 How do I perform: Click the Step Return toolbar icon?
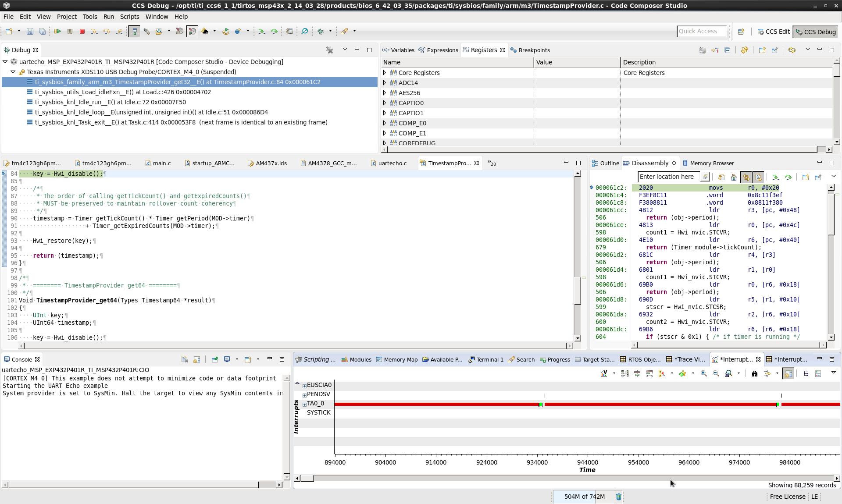click(x=119, y=31)
